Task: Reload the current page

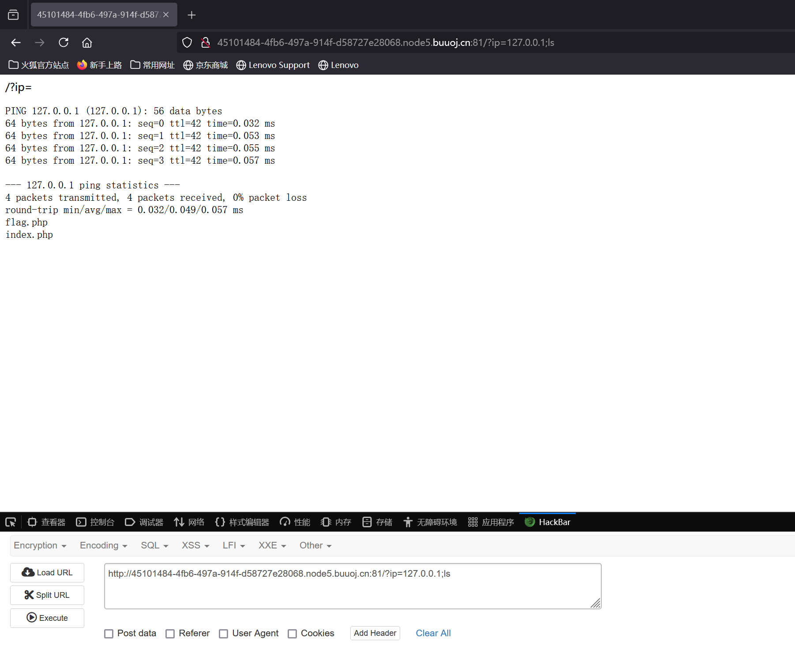Action: 64,42
